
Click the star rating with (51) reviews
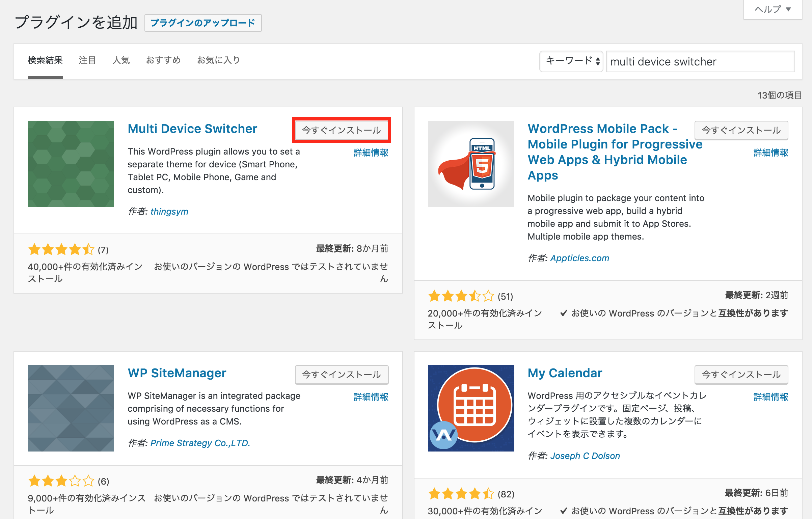pos(461,296)
